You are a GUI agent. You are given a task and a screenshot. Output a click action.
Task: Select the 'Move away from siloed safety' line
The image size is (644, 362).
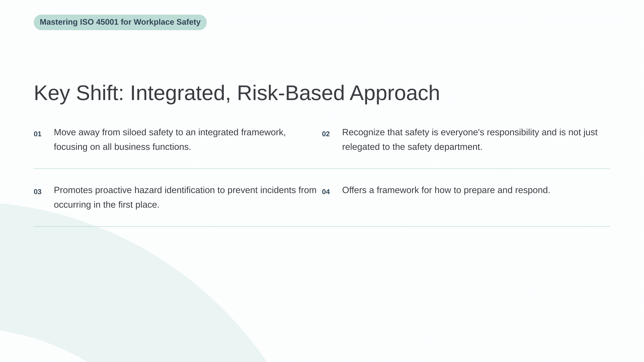170,132
